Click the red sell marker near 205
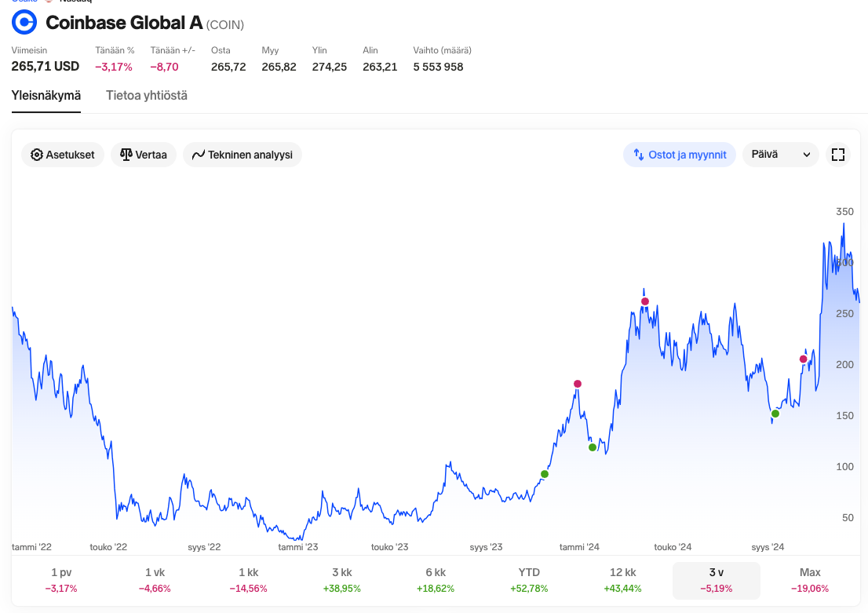 [803, 359]
